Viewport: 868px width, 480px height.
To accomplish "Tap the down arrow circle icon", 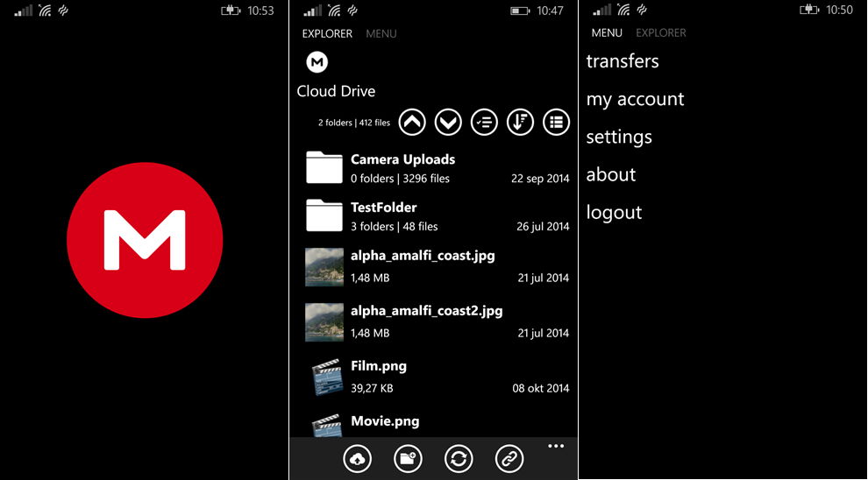I will tap(448, 123).
